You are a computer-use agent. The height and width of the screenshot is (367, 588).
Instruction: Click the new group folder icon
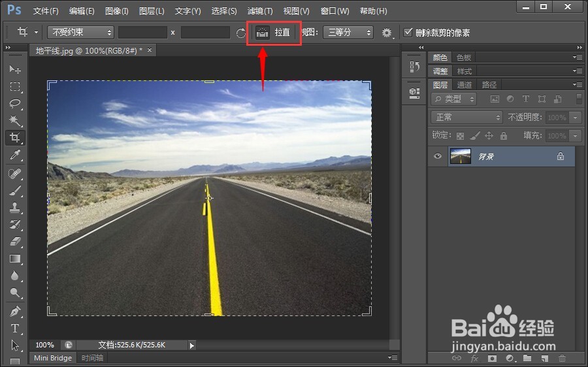(x=527, y=358)
